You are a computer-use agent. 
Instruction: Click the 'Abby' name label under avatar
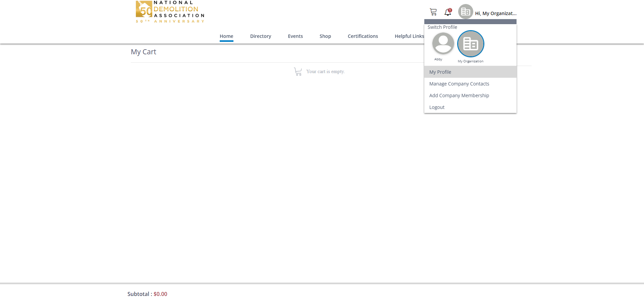tap(438, 59)
